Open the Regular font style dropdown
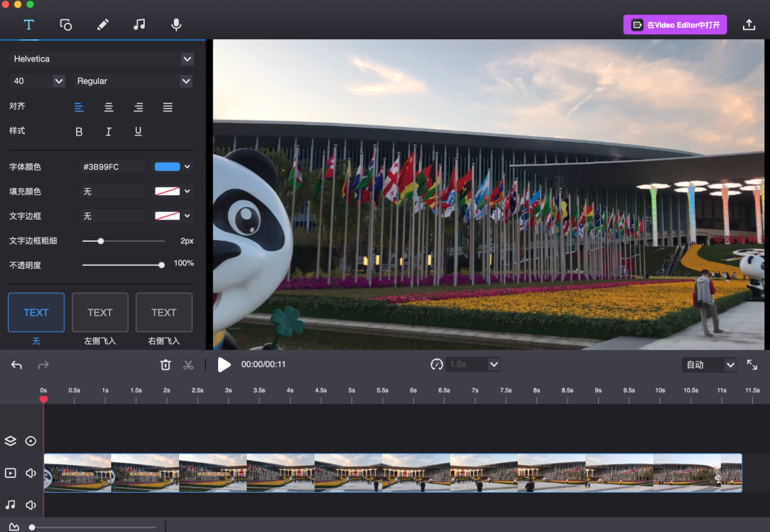 coord(133,81)
